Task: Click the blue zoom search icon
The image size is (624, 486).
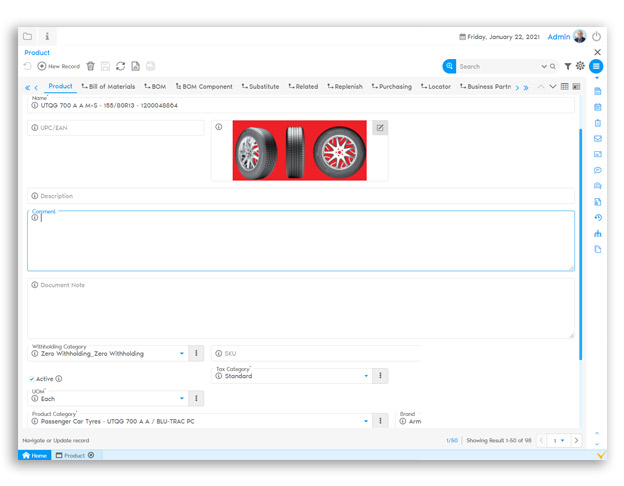Action: tap(450, 66)
